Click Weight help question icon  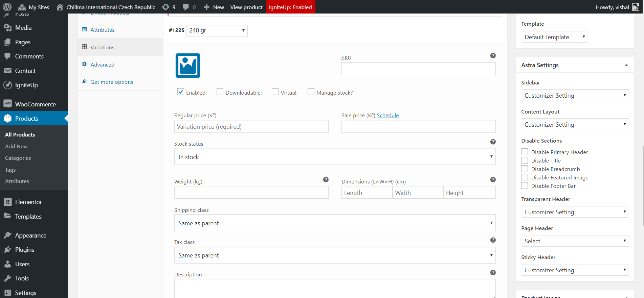(x=326, y=180)
